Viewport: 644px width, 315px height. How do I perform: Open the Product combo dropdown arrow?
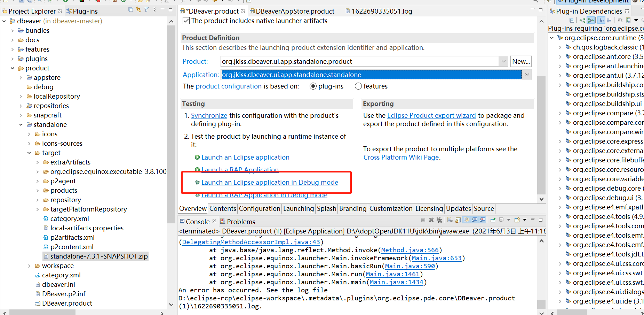click(503, 61)
